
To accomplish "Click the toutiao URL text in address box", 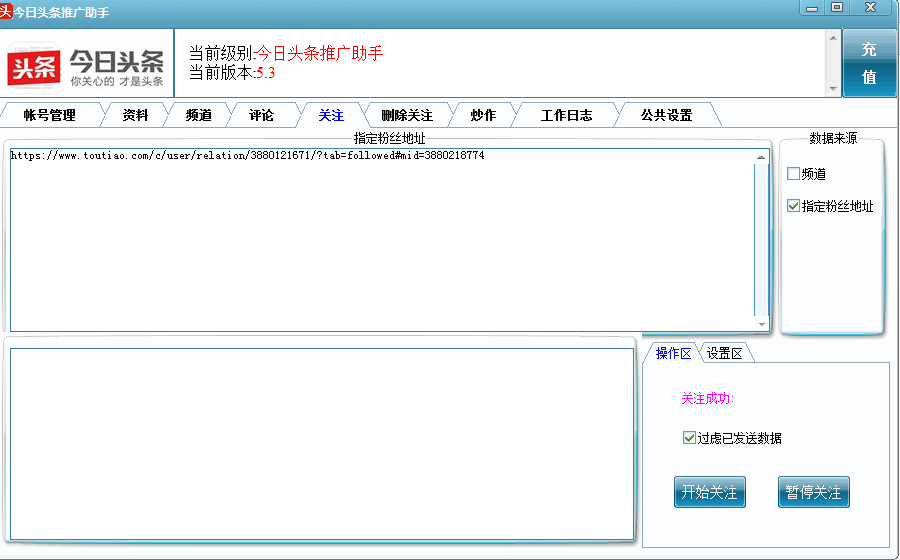I will (x=247, y=155).
